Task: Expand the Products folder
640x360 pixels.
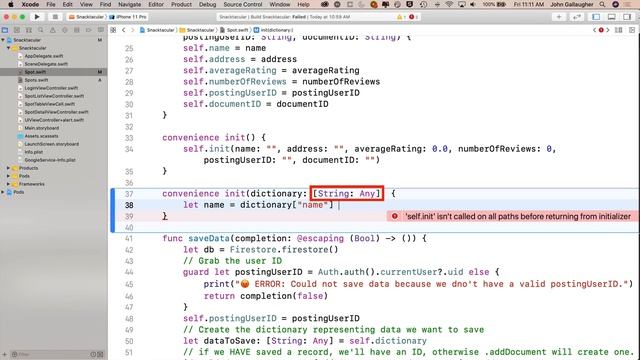Action: (8, 168)
